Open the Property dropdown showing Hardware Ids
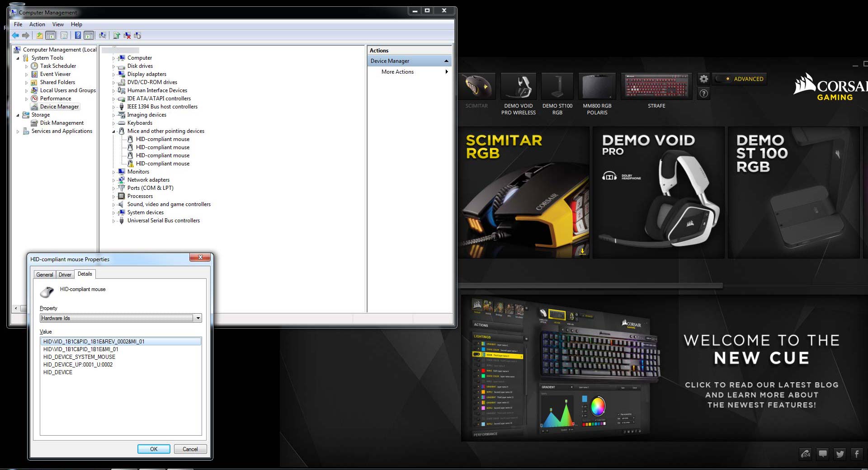This screenshot has width=868, height=470. coord(121,318)
